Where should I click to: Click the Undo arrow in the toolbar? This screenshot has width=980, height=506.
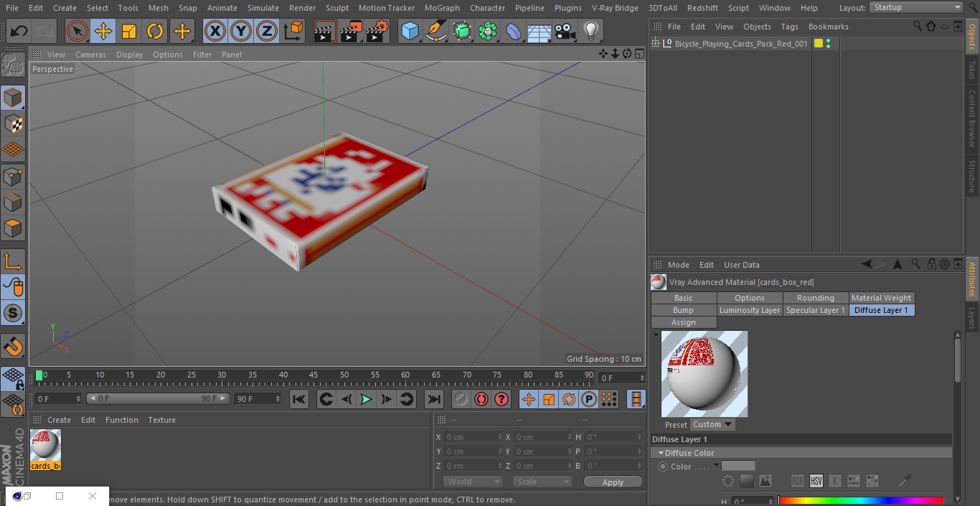click(19, 32)
